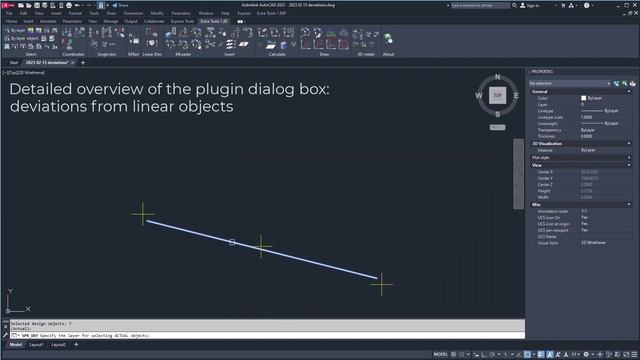Open the Help question mark icon
The width and height of the screenshot is (640, 360).
(587, 5)
